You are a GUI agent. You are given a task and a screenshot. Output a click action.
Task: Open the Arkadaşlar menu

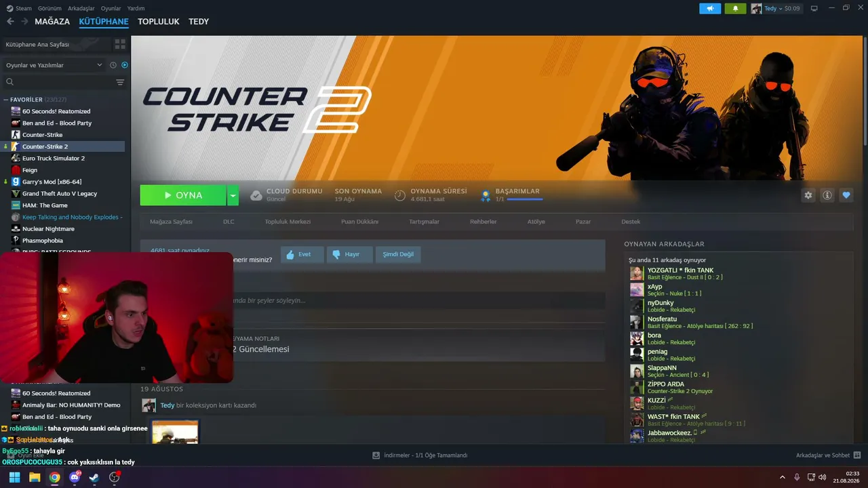[81, 8]
